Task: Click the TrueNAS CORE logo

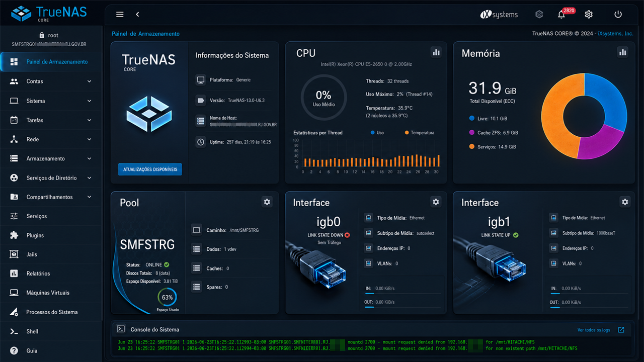Action: [x=49, y=14]
